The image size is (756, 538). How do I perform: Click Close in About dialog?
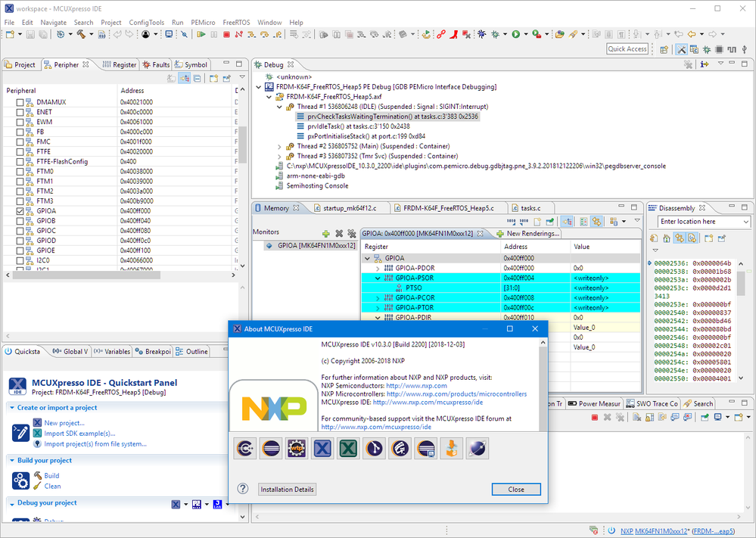click(516, 490)
